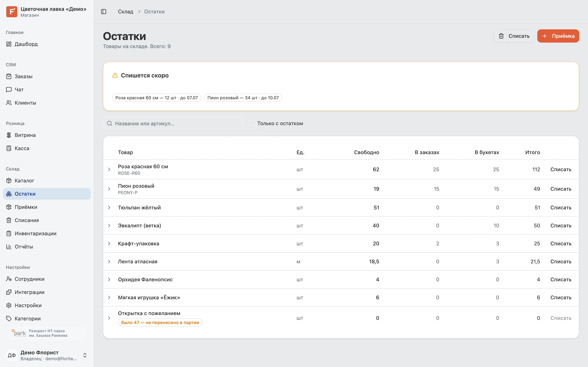Image resolution: width=588 pixels, height=367 pixels.
Task: Enable the Только с остатком checkbox
Action: (x=252, y=123)
